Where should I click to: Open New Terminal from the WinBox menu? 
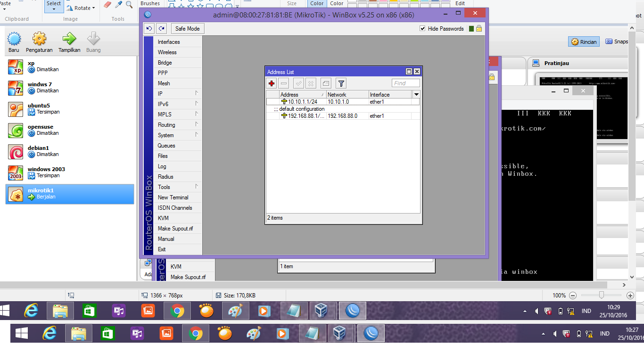(x=178, y=197)
